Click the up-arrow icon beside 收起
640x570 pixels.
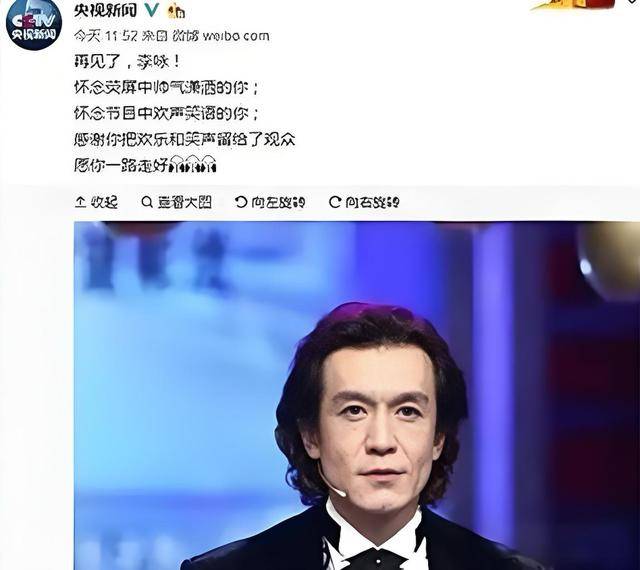coord(81,202)
